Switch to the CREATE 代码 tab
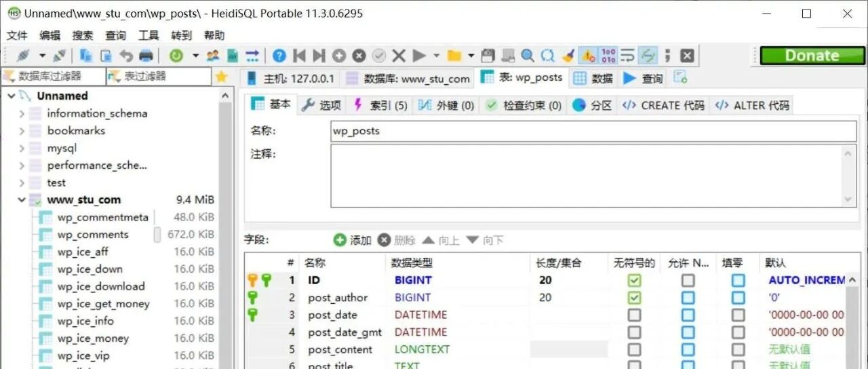 point(664,105)
